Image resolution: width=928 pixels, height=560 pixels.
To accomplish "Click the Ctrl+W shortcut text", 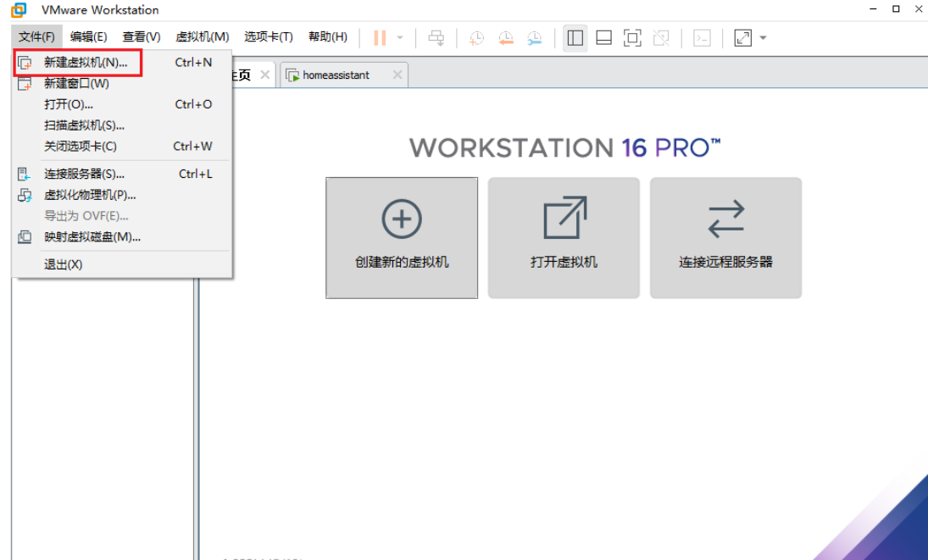I will click(193, 147).
